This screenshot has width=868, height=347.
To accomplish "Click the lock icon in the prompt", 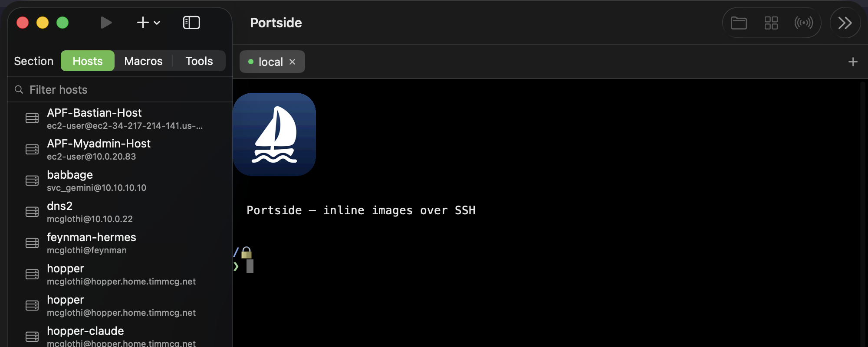I will 247,252.
